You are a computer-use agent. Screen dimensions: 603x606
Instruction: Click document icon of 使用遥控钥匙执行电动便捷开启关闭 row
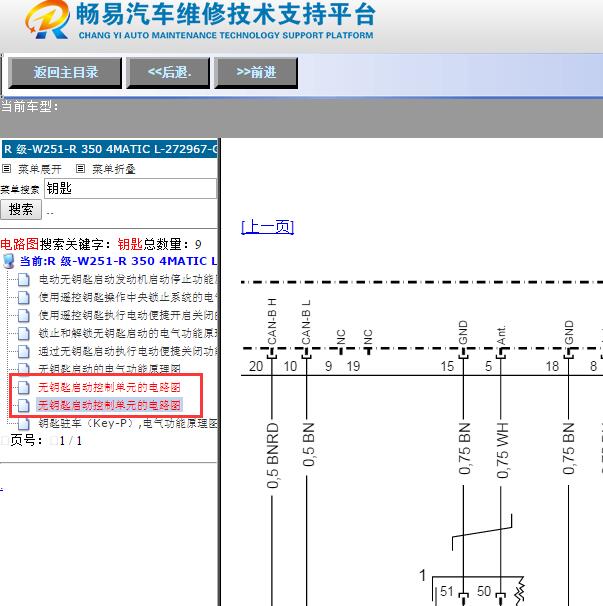tap(24, 315)
